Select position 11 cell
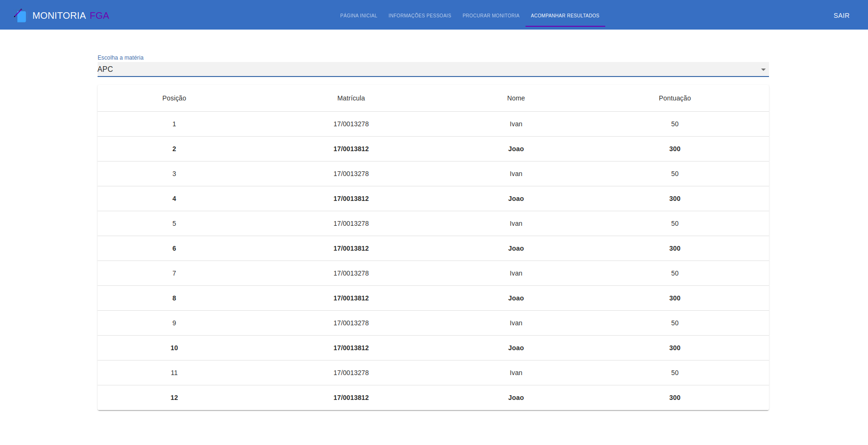The image size is (868, 445). click(x=174, y=373)
